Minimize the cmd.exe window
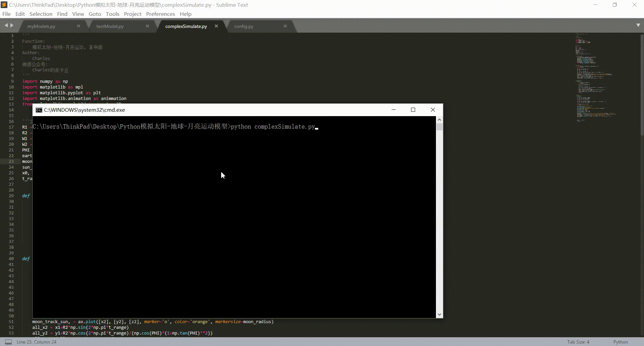 [394, 110]
